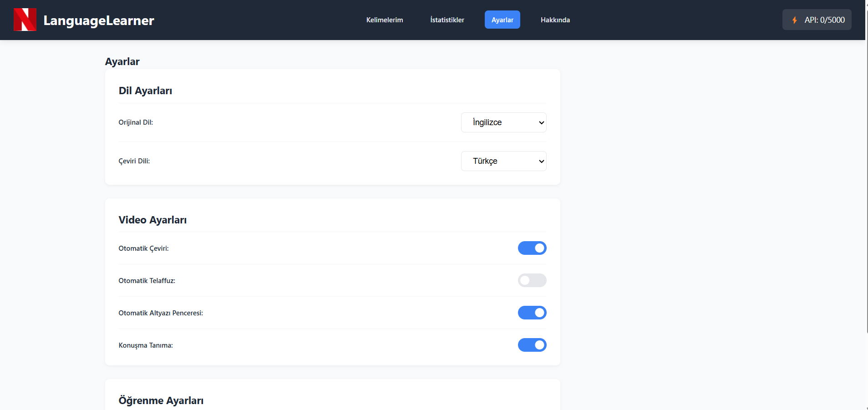
Task: Click the Orijinal Dil label text
Action: point(136,122)
